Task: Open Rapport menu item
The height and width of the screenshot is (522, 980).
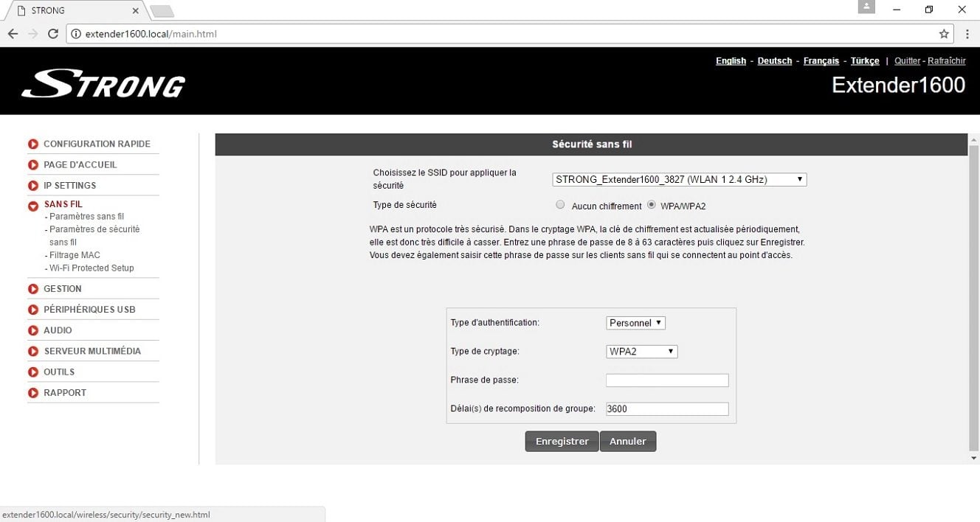Action: [x=65, y=393]
